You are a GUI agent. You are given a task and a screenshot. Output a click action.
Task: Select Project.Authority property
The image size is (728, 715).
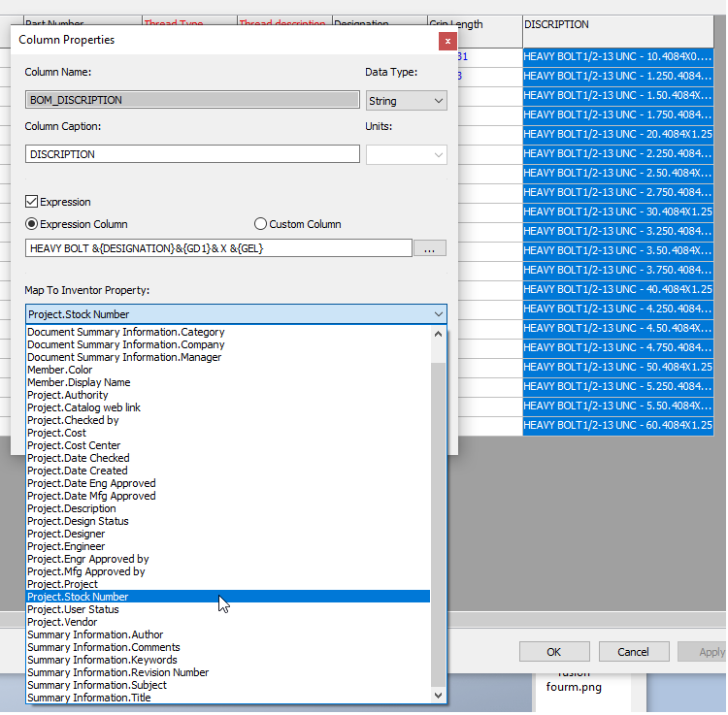(x=228, y=395)
